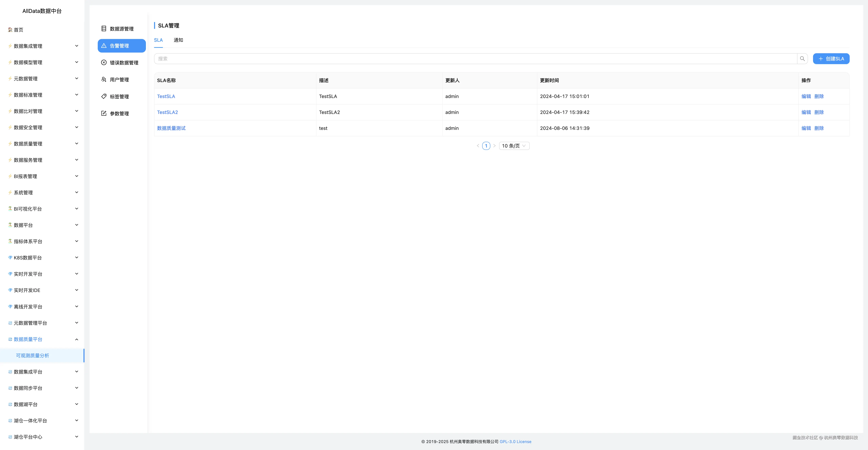Image resolution: width=868 pixels, height=450 pixels.
Task: Open the 10 条/页 page size dropdown
Action: [514, 146]
